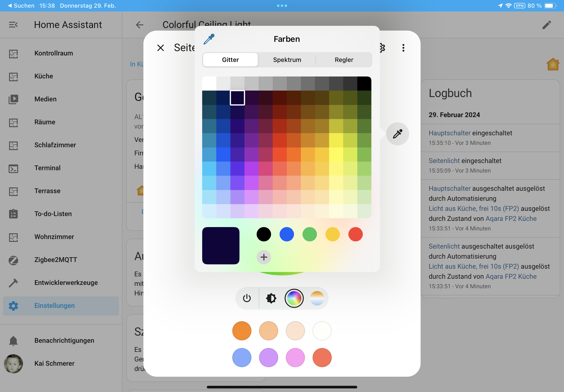Open Benachrichtigungen bell in sidebar
The image size is (564, 392).
(13, 341)
